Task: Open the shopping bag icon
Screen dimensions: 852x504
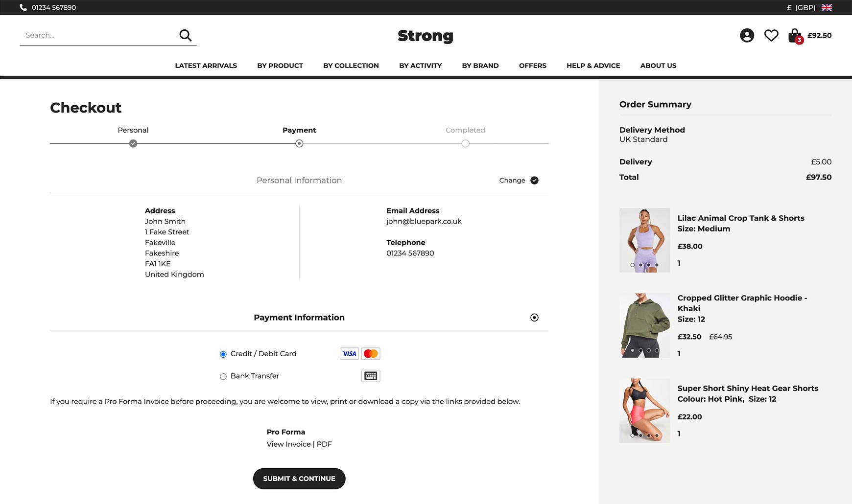Action: [x=795, y=36]
